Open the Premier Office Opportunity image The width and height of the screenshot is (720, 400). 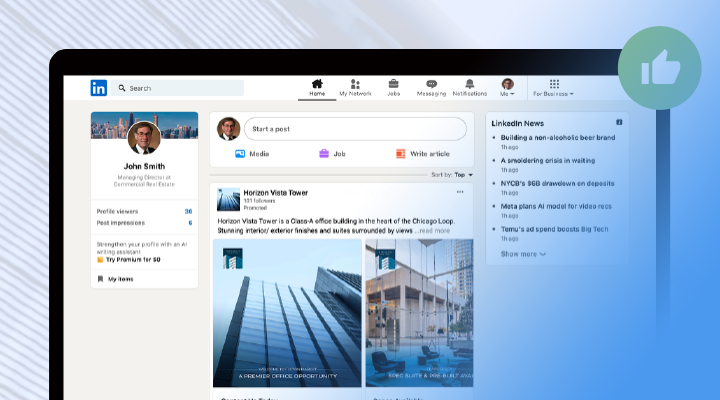[x=287, y=313]
